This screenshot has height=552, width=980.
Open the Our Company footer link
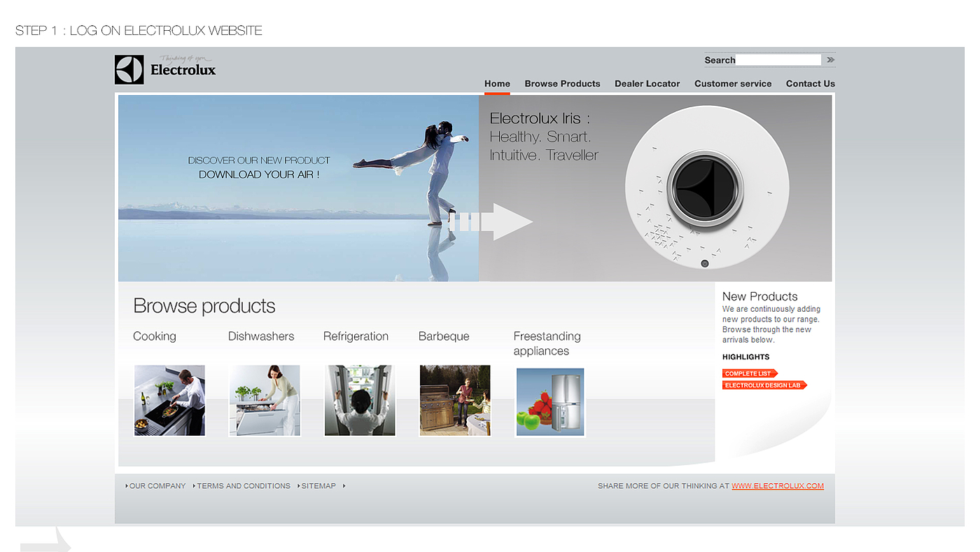157,485
